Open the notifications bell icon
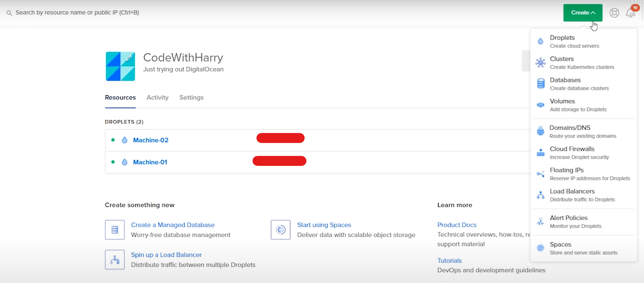Image resolution: width=644 pixels, height=283 pixels. point(631,13)
